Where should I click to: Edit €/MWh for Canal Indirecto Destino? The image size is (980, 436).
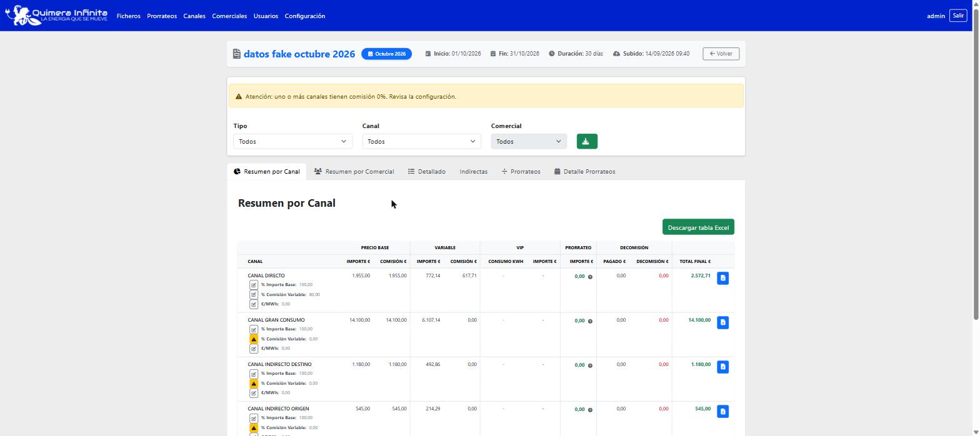(254, 393)
